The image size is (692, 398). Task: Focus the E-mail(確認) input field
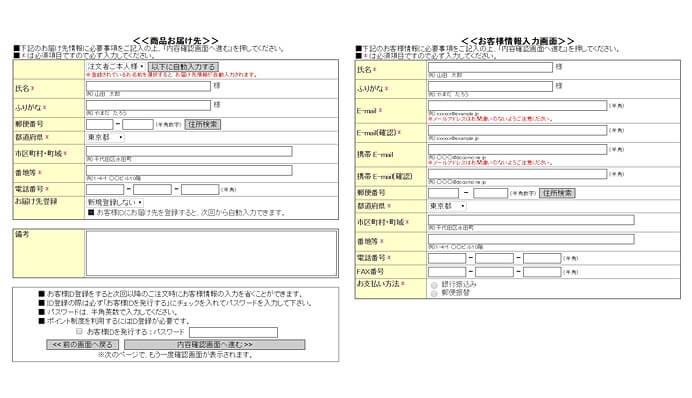[518, 130]
